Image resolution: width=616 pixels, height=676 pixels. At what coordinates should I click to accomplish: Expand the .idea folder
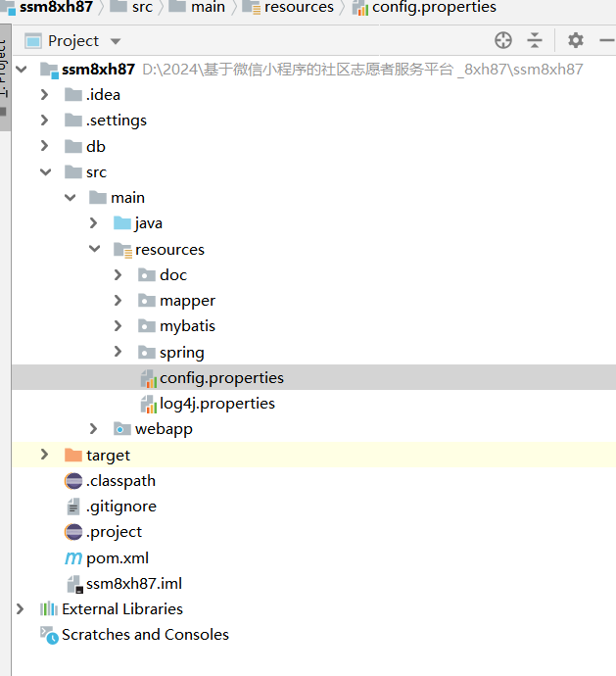tap(44, 95)
